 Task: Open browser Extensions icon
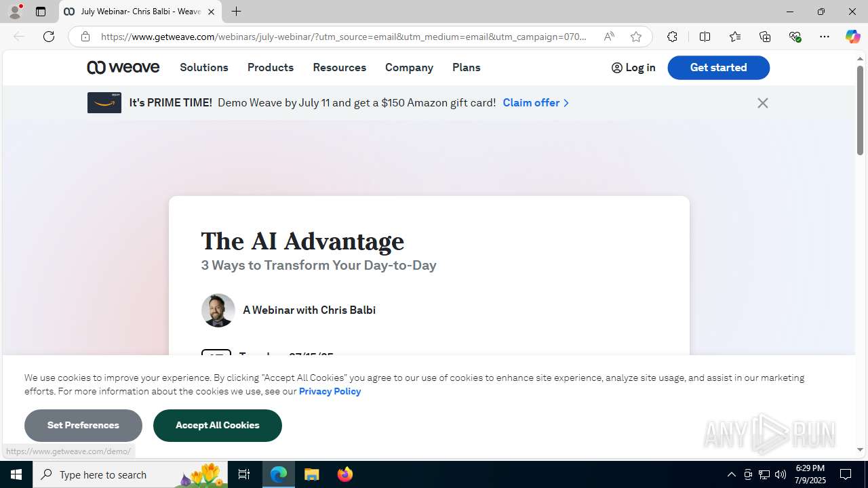click(x=672, y=37)
